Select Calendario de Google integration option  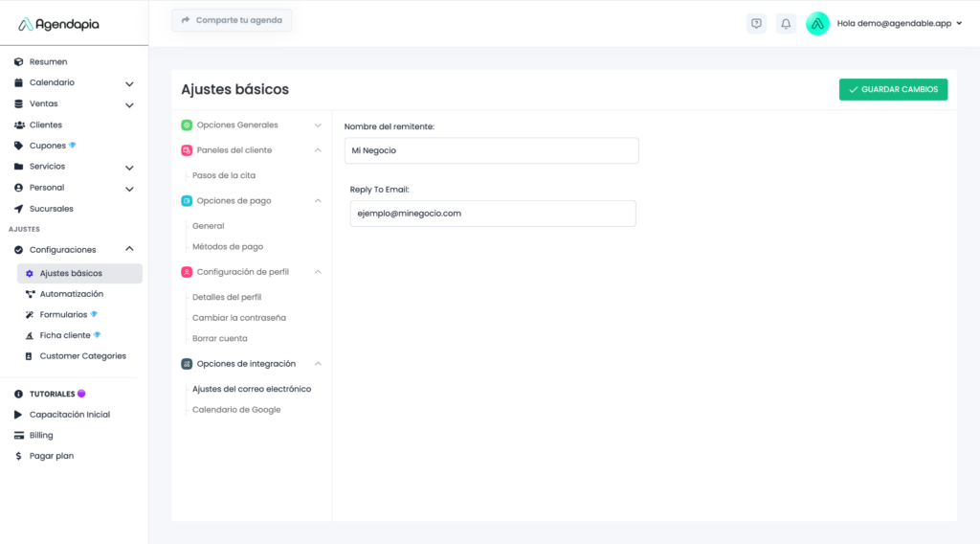click(236, 410)
